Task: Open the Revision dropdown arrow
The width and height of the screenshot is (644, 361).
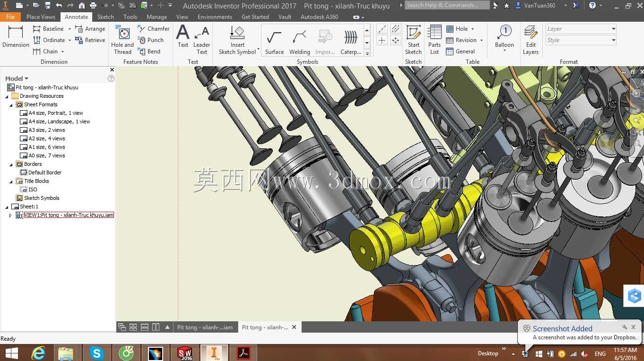Action: point(481,40)
